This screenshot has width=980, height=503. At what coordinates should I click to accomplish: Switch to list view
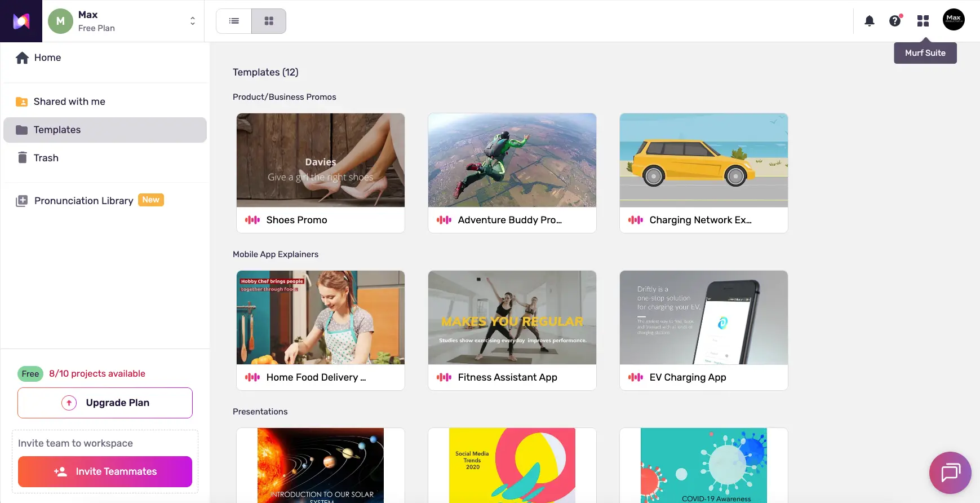234,21
